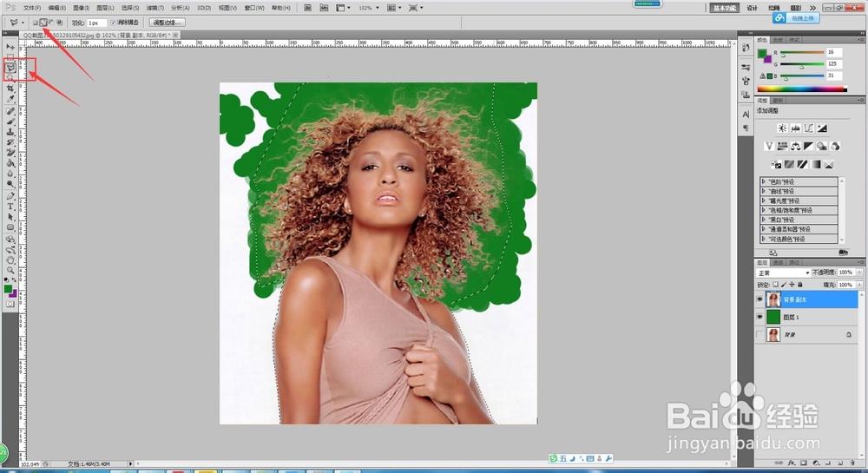
Task: Select the Polygonal Lasso tool in toolbox
Action: 10,68
